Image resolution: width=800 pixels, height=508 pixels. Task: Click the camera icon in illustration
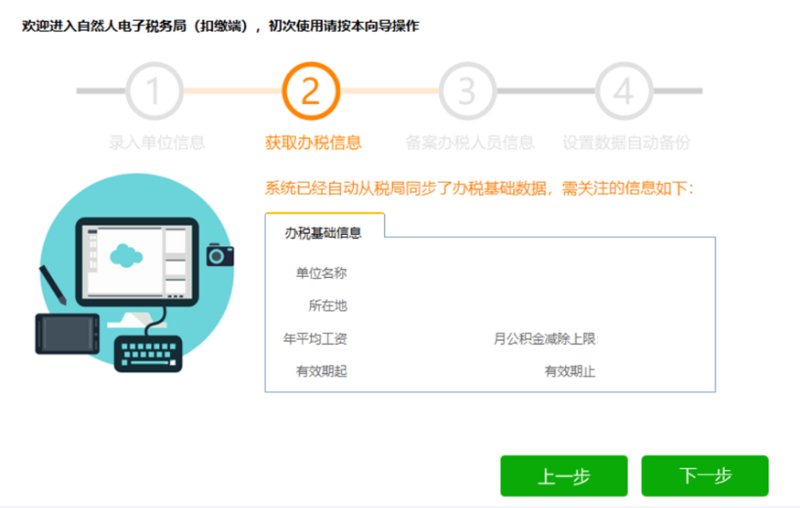[x=220, y=255]
